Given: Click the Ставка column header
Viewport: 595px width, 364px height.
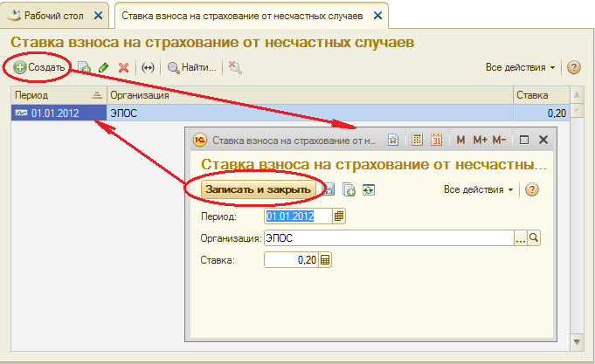Looking at the screenshot, I should coord(542,95).
